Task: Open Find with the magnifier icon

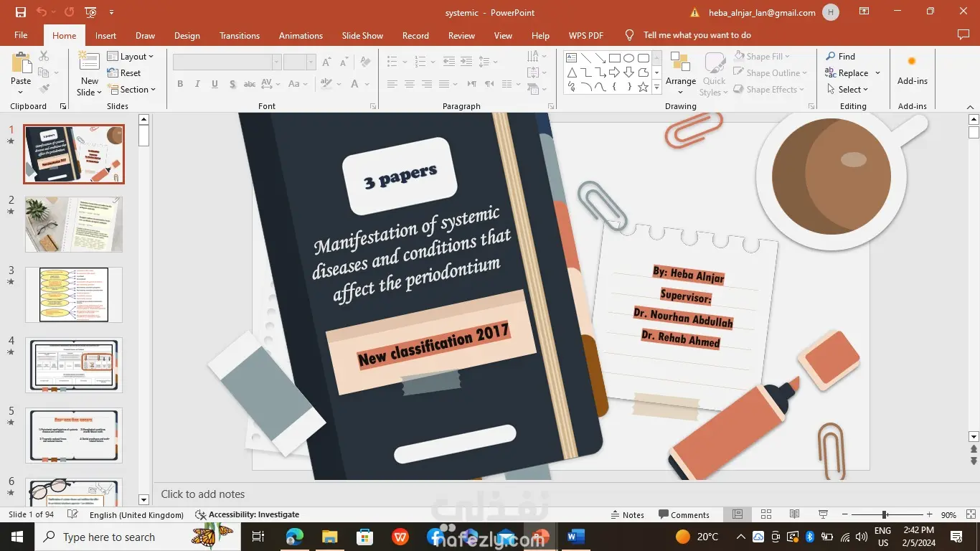Action: point(840,56)
